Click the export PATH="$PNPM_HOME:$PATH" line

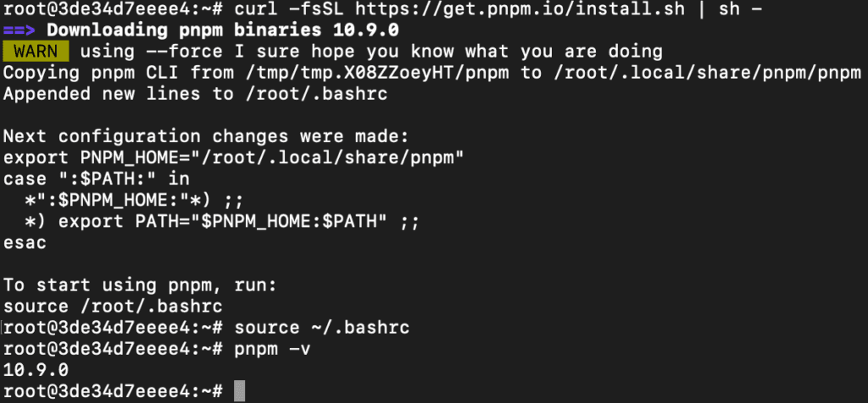pos(222,222)
